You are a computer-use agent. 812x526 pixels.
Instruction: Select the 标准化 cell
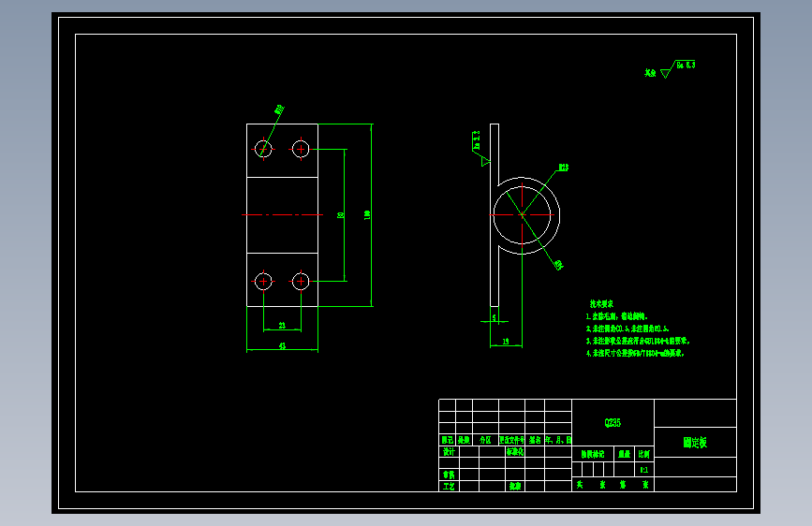515,451
